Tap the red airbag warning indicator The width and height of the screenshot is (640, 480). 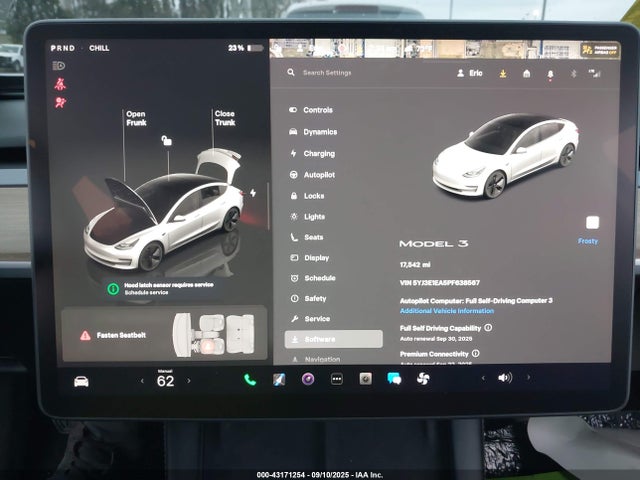60,102
